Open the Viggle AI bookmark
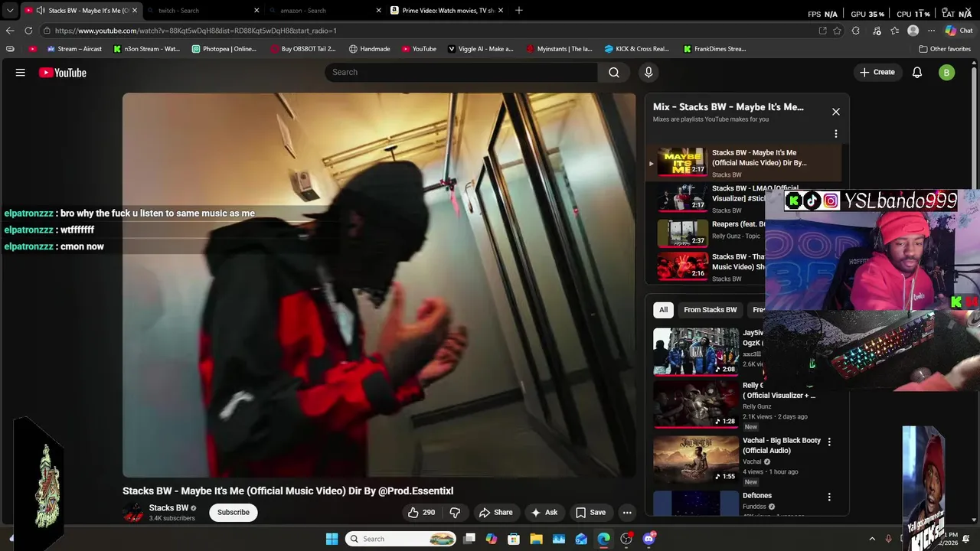 (x=480, y=49)
